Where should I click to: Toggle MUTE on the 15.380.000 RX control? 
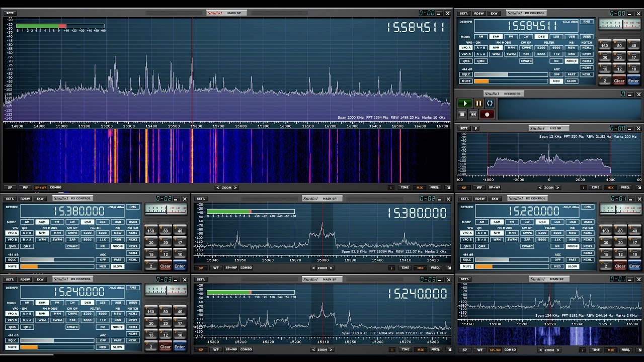pyautogui.click(x=12, y=266)
